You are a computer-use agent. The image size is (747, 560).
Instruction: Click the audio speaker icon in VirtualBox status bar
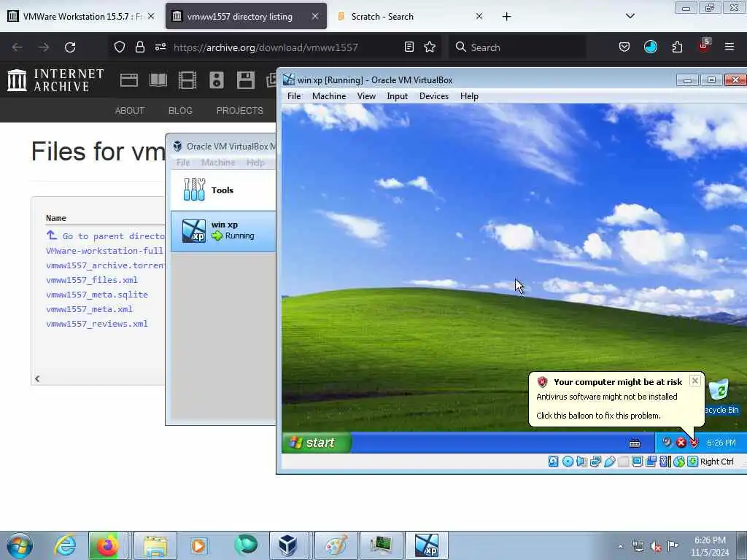click(581, 462)
